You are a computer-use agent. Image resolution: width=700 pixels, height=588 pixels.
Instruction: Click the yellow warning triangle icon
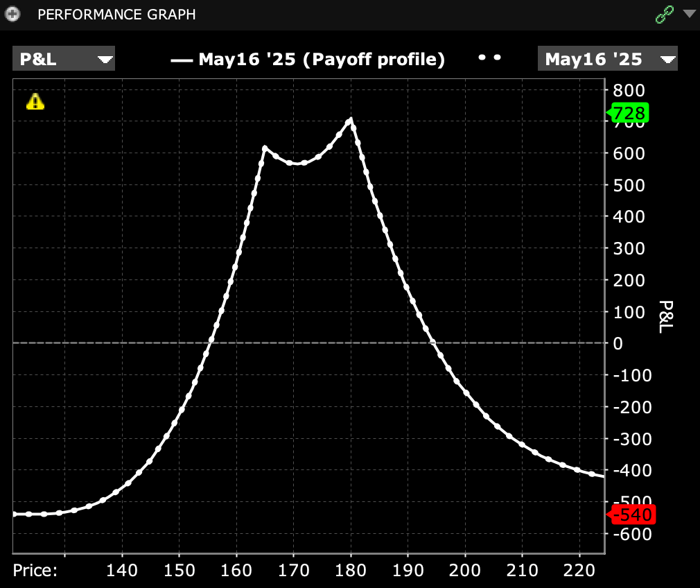coord(35,103)
